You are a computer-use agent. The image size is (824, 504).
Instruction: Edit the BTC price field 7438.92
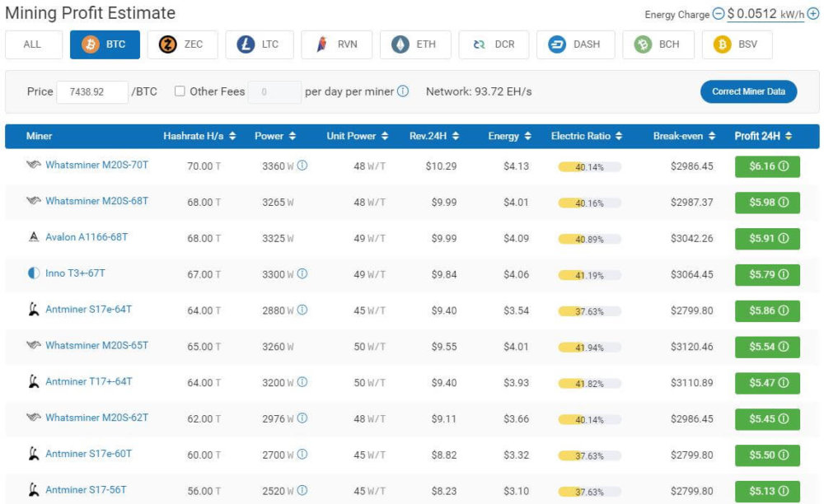[92, 92]
